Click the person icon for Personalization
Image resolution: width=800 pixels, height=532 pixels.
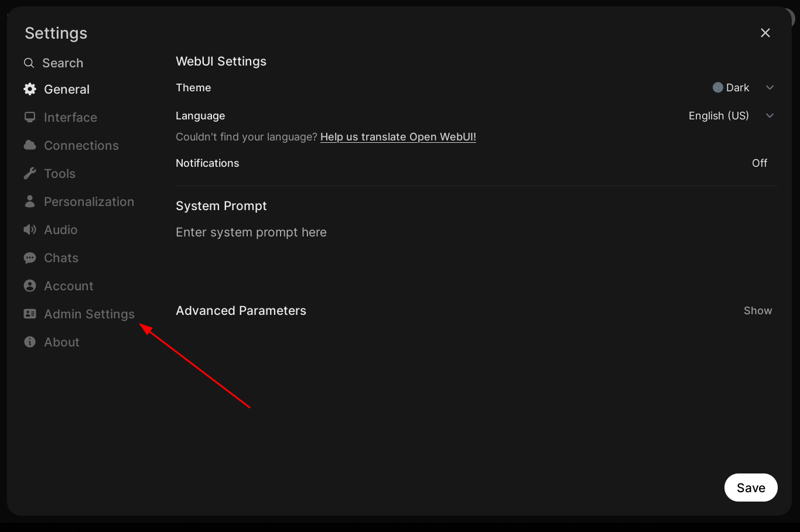click(30, 201)
